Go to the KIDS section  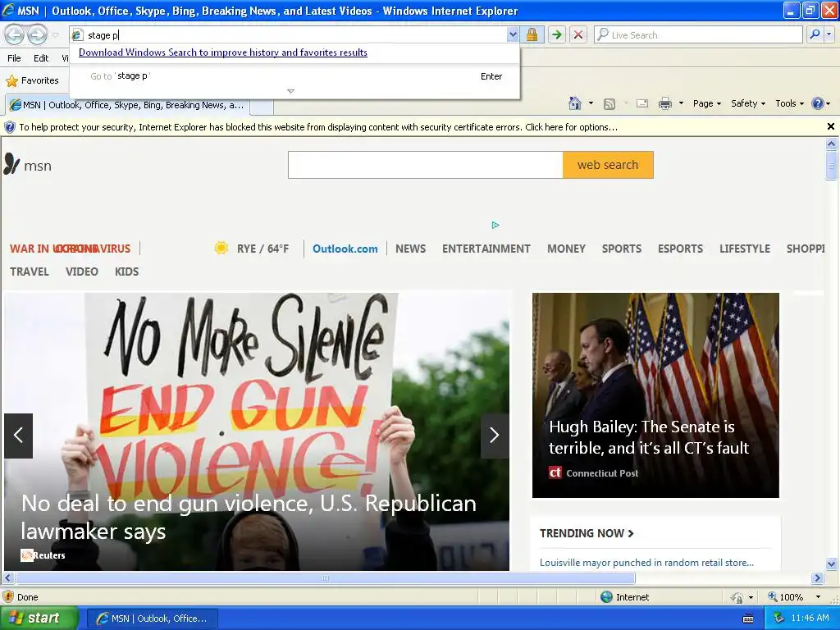pyautogui.click(x=126, y=272)
